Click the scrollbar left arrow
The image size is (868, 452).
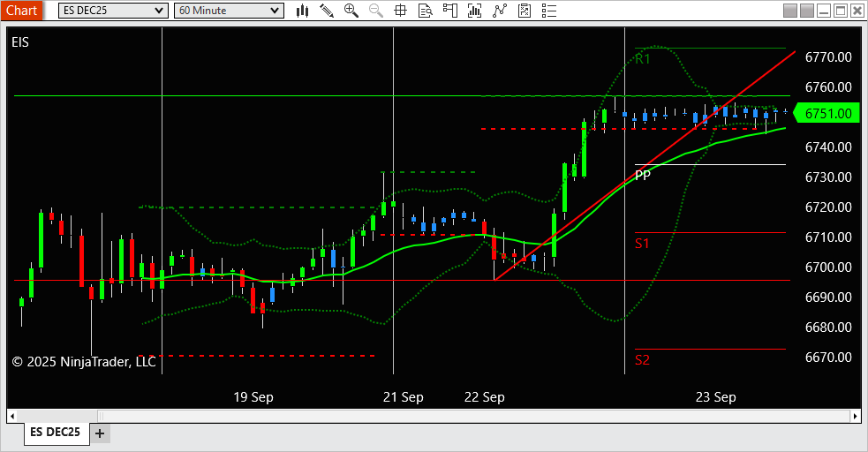tap(12, 416)
